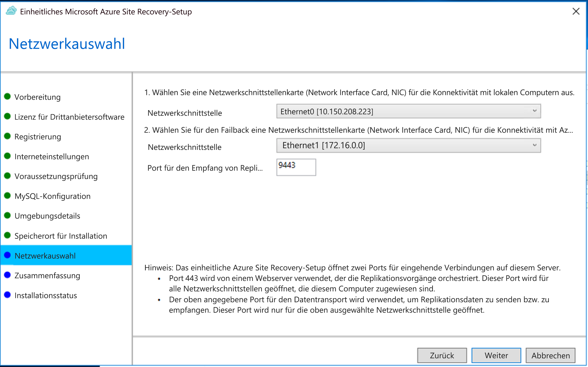Click the 'Port für den Empfang von Repli...' label
588x367 pixels.
click(205, 168)
